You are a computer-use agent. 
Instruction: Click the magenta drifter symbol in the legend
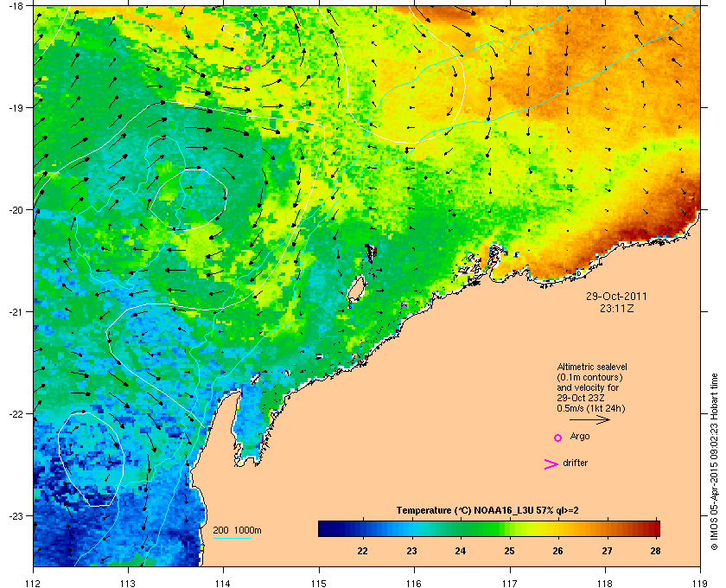551,464
